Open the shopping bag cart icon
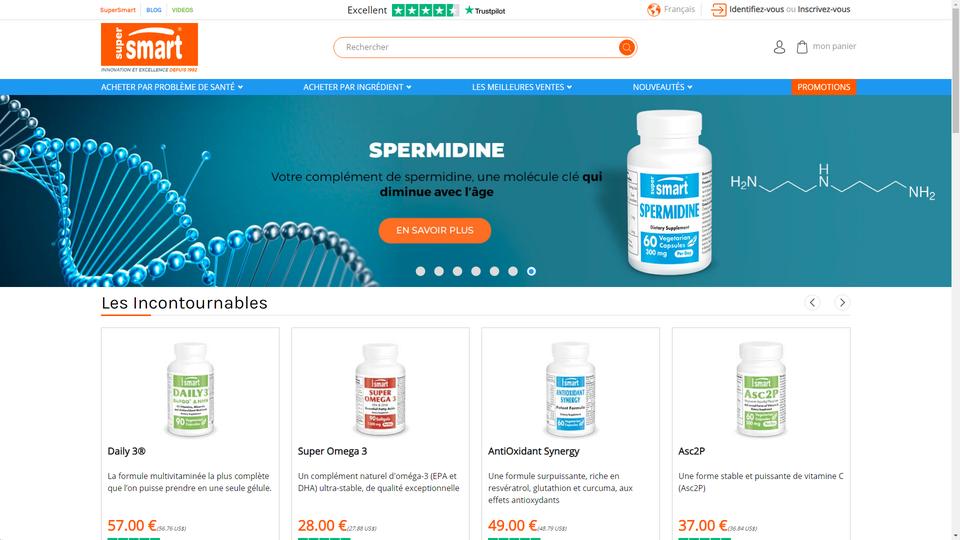This screenshot has width=960, height=540. [x=802, y=47]
